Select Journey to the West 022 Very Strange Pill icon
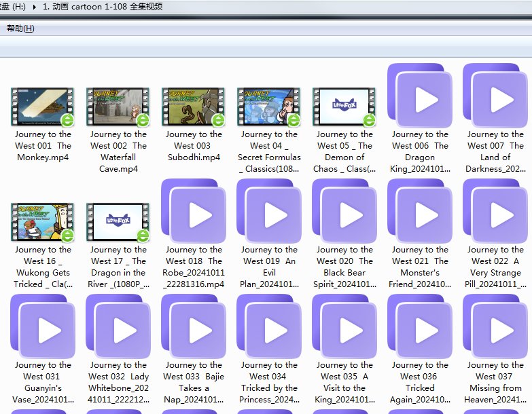Viewport: 532px width, 414px height. click(x=495, y=211)
